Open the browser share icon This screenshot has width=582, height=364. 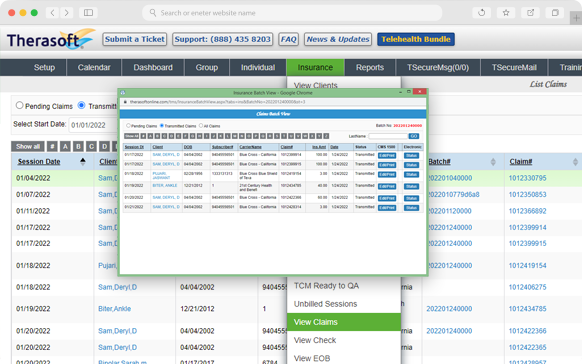point(530,13)
